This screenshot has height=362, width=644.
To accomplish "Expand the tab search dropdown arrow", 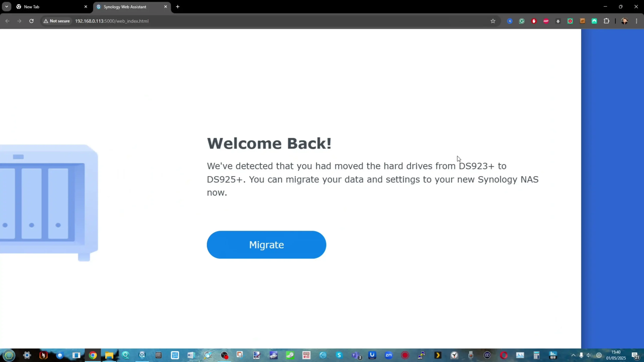I will point(7,7).
